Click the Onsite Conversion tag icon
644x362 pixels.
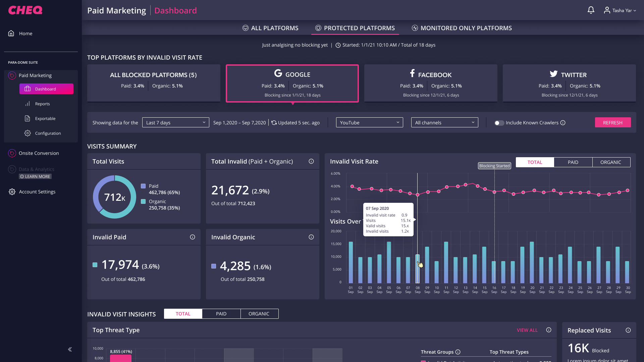click(x=12, y=153)
